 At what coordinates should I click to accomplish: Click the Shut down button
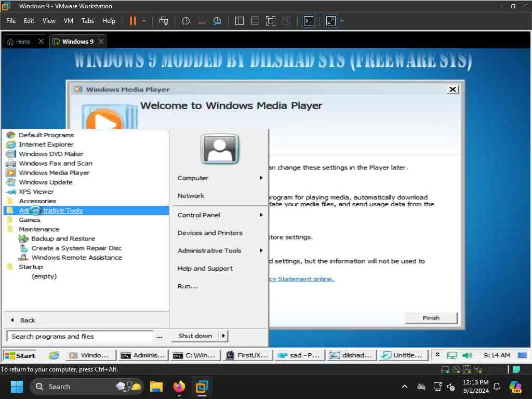point(195,336)
